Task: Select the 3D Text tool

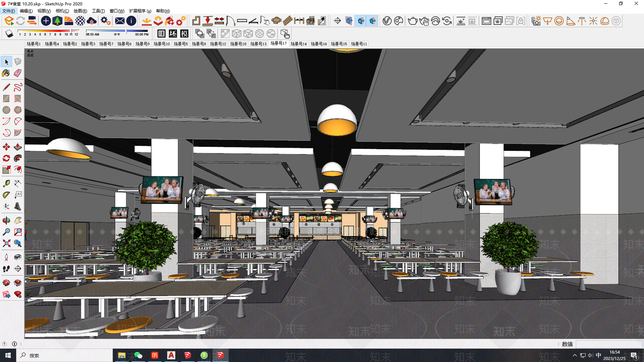Action: [18, 206]
